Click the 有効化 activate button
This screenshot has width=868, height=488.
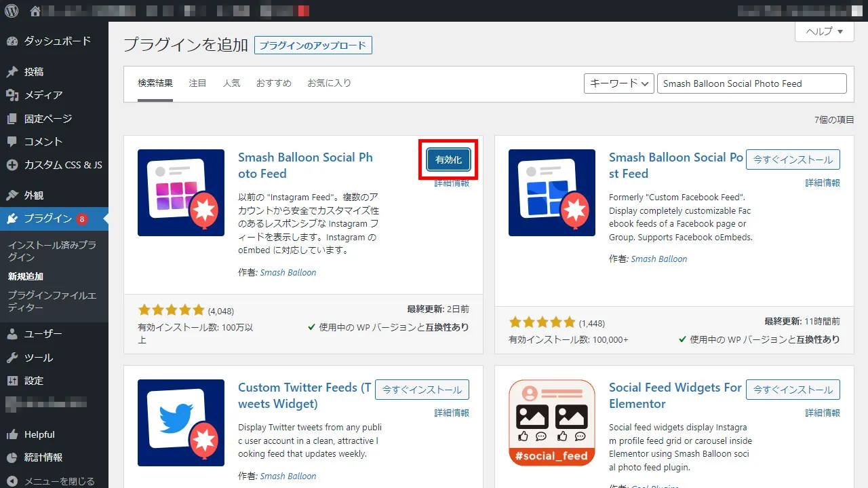point(448,160)
